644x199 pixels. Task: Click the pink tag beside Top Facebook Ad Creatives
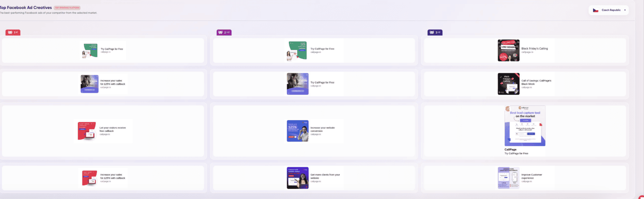coord(67,8)
